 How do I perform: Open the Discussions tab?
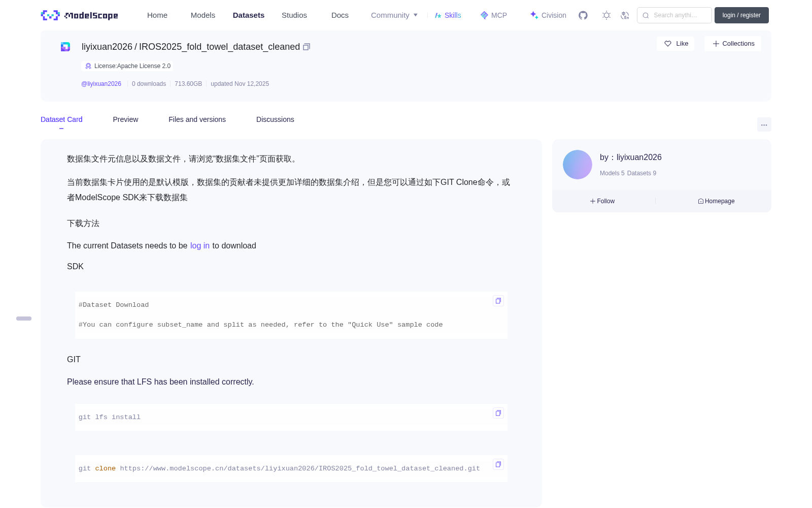point(275,119)
